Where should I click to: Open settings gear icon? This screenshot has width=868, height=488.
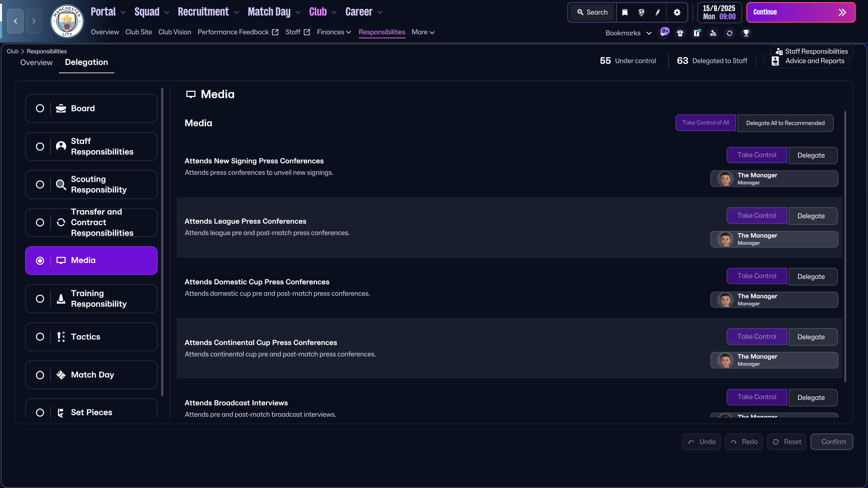click(x=677, y=12)
